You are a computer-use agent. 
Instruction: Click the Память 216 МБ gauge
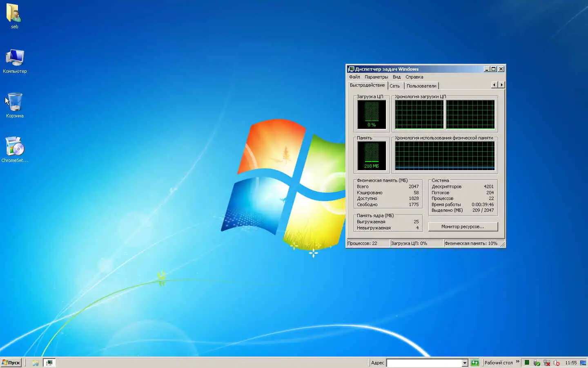pyautogui.click(x=372, y=155)
